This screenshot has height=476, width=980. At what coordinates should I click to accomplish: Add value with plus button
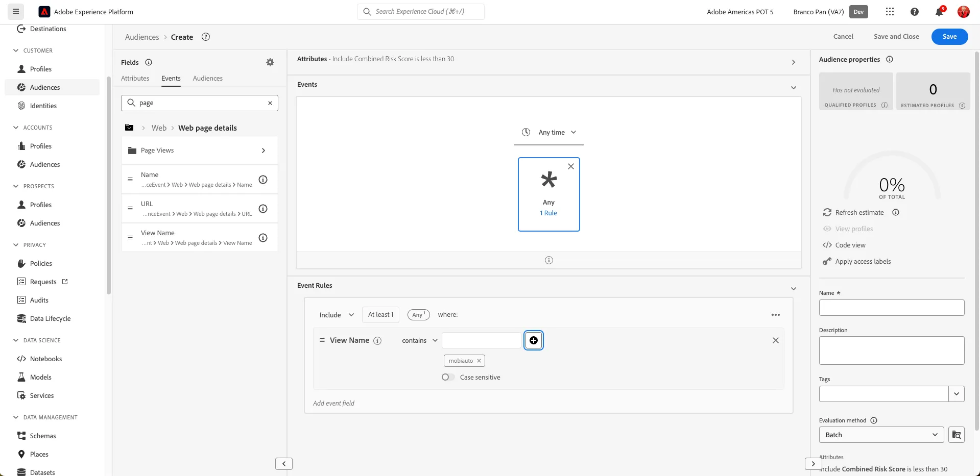click(534, 340)
